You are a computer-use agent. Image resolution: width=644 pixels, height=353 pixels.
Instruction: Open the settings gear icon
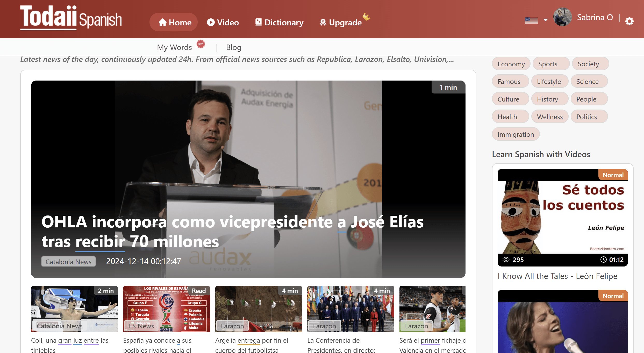629,21
